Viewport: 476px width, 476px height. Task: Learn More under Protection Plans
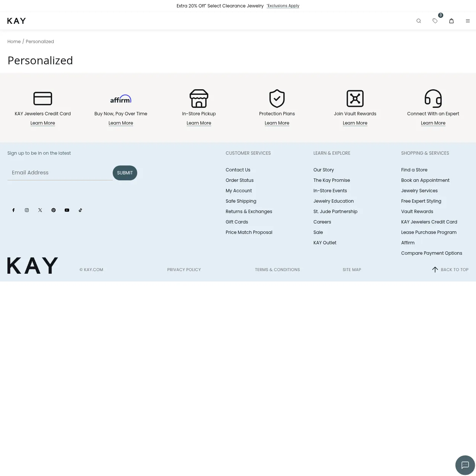pos(277,123)
